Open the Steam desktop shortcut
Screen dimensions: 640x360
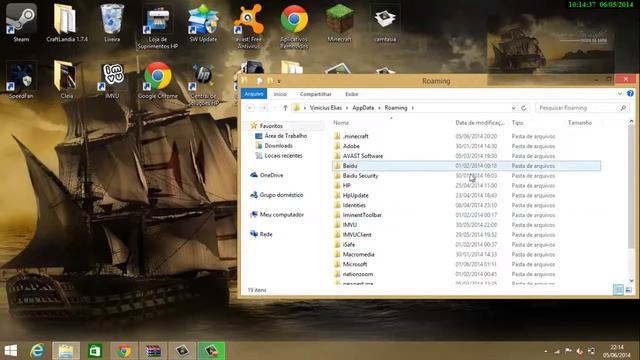pos(21,23)
